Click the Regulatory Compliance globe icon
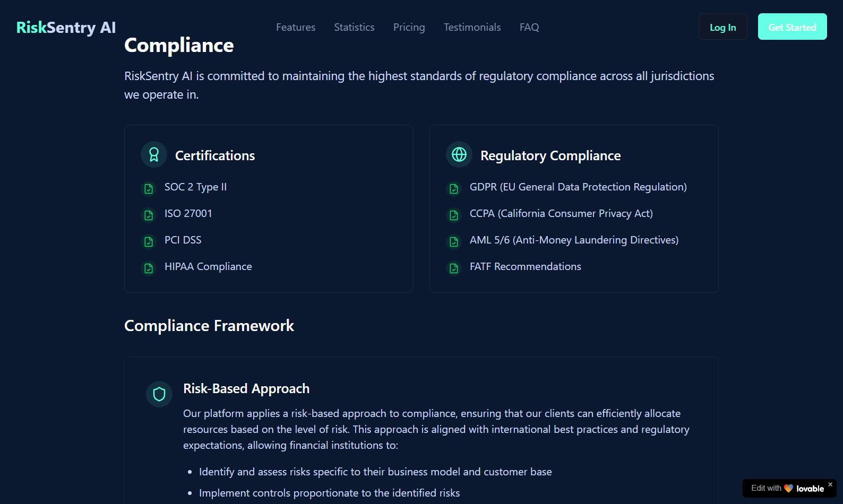The image size is (843, 504). click(x=459, y=154)
